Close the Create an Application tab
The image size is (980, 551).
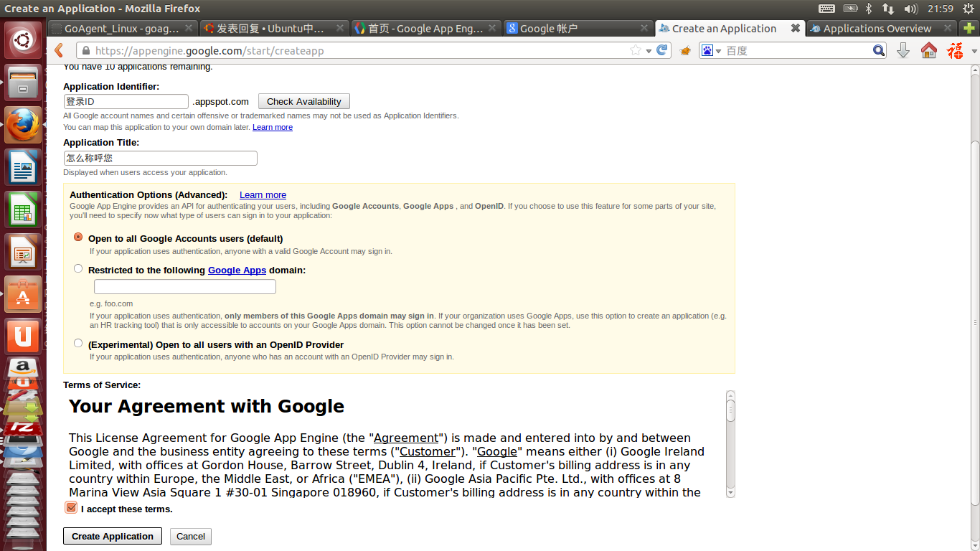[795, 28]
